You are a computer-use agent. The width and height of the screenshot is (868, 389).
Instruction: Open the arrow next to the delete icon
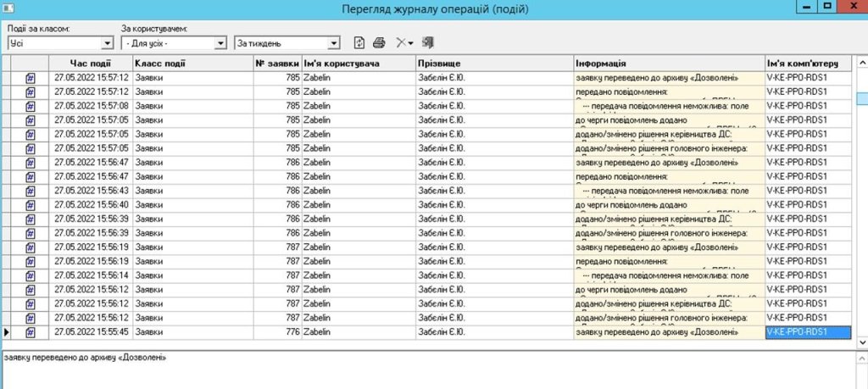pyautogui.click(x=410, y=42)
